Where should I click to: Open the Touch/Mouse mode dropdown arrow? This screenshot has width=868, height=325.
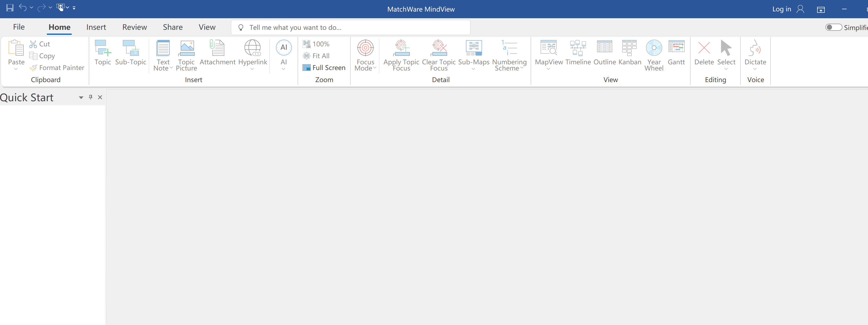click(67, 7)
